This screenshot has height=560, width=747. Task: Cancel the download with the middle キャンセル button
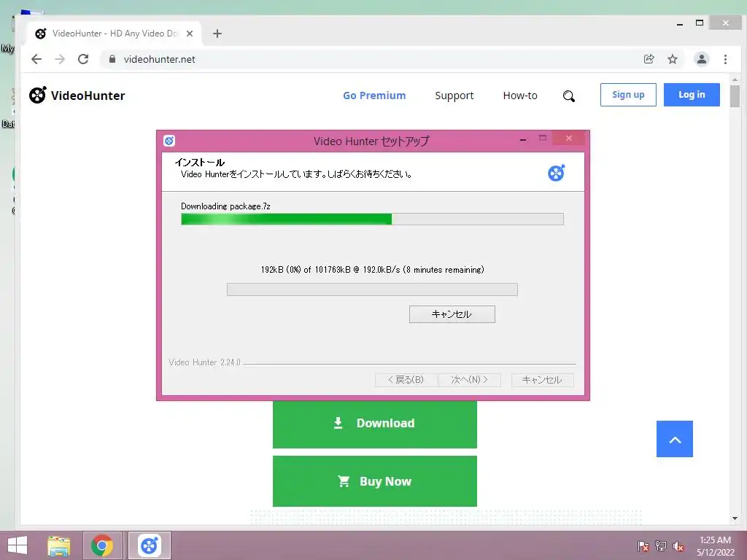pos(452,314)
